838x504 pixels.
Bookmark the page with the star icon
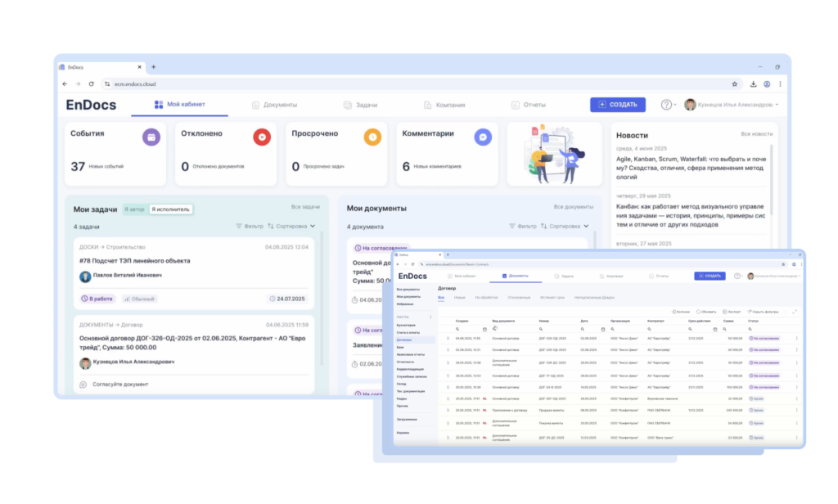coord(734,83)
